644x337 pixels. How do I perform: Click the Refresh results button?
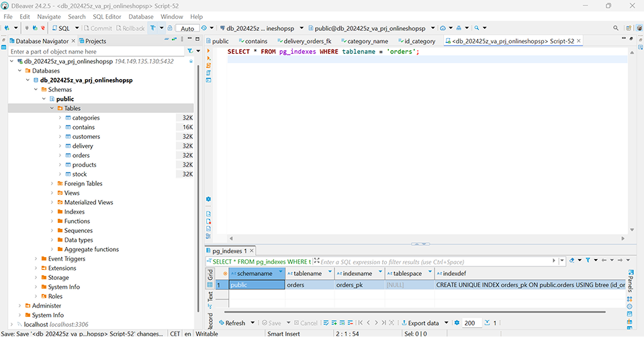pos(232,323)
